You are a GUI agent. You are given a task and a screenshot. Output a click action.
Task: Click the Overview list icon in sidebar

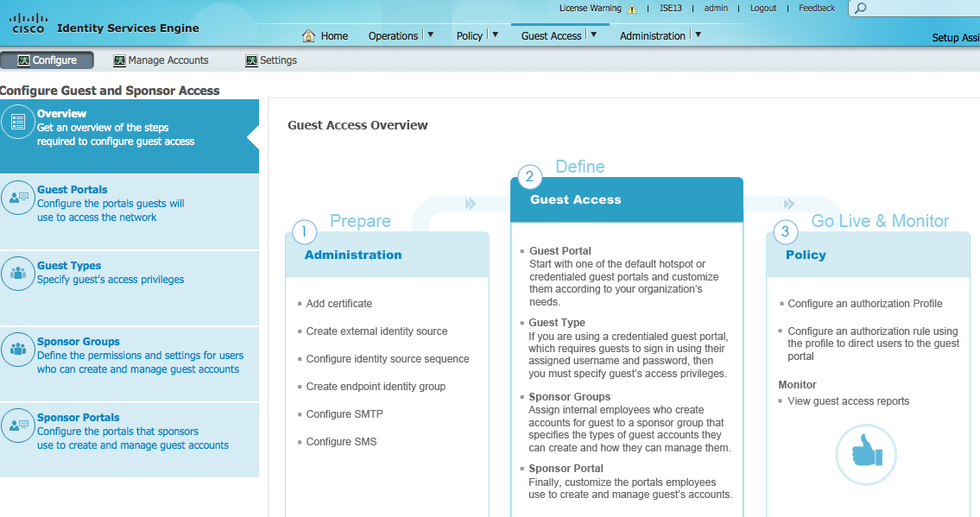click(x=18, y=122)
